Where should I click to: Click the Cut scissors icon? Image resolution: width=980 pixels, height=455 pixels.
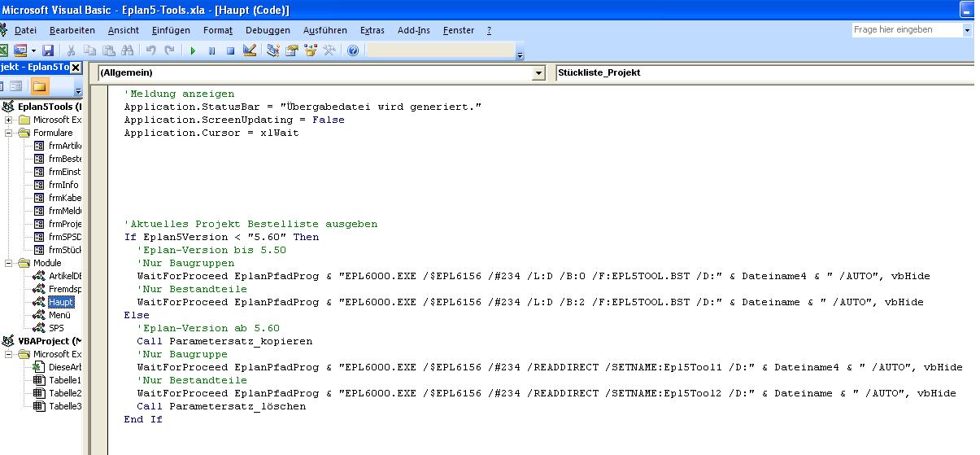71,50
